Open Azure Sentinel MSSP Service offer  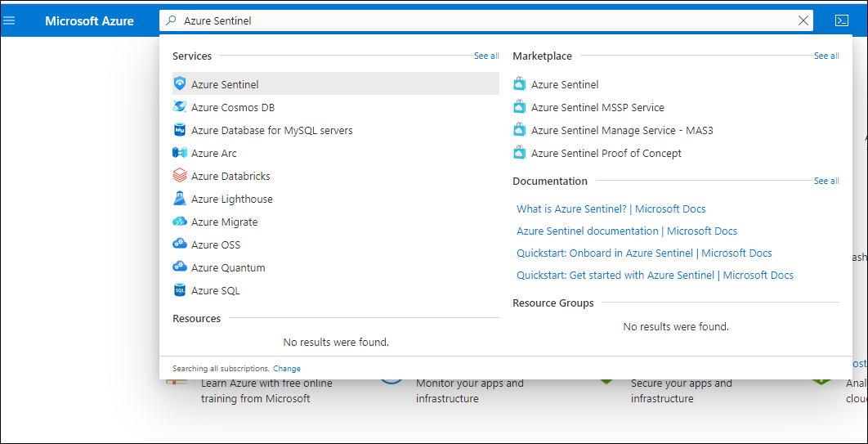coord(597,107)
